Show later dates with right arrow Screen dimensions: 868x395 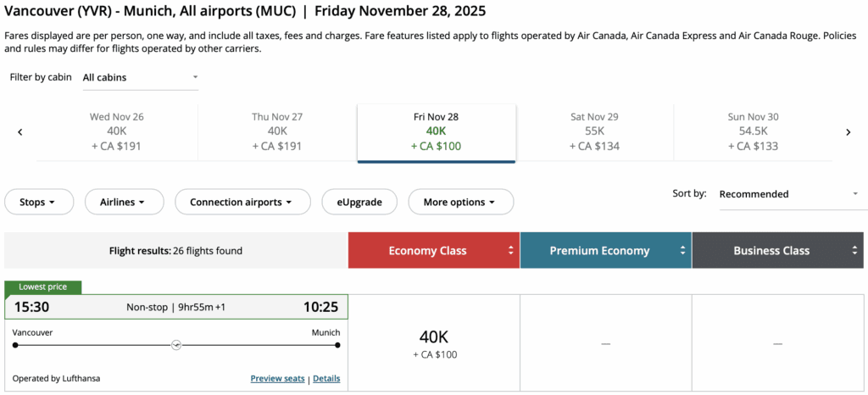pos(848,132)
